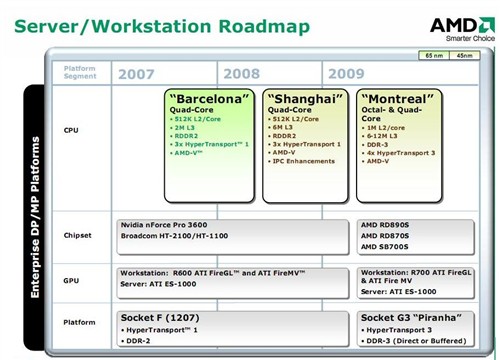Select the AMD SB700S chipset entry
The image size is (500, 360).
tap(385, 247)
